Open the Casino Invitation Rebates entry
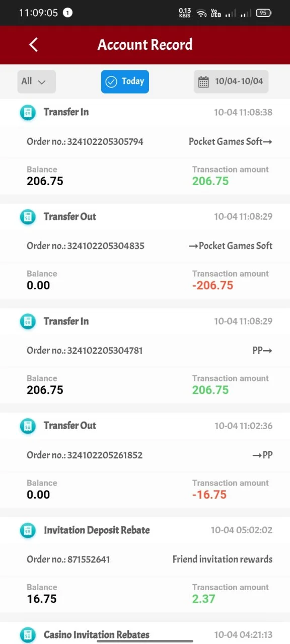290x644 pixels. tap(97, 635)
